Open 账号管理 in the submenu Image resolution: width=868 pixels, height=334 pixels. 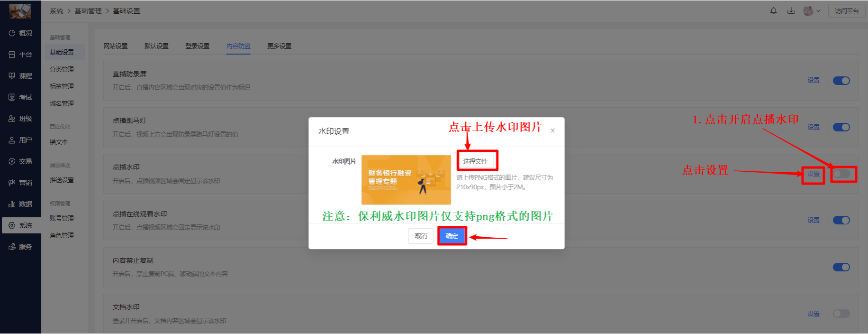62,218
